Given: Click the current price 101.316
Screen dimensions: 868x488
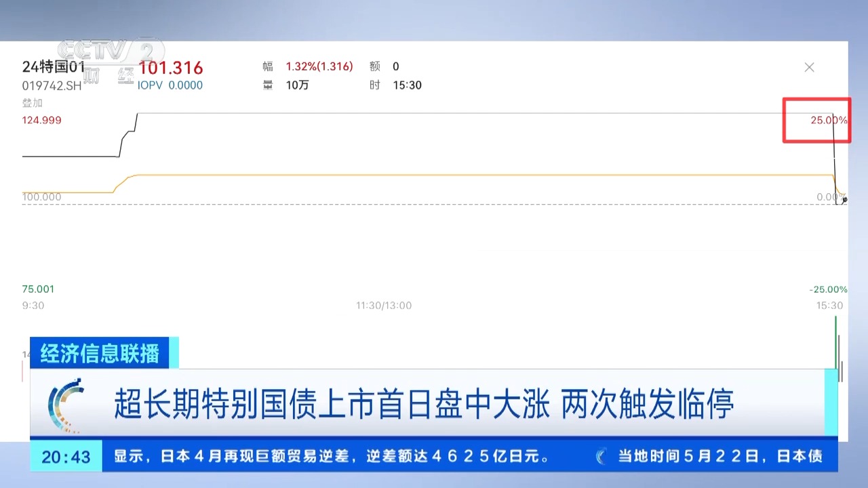Looking at the screenshot, I should (x=171, y=68).
